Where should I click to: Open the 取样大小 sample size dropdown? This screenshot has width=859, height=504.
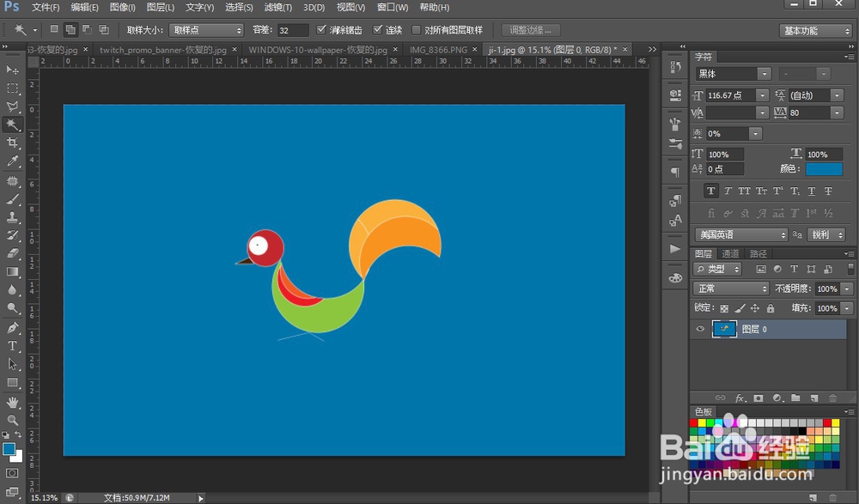click(206, 30)
